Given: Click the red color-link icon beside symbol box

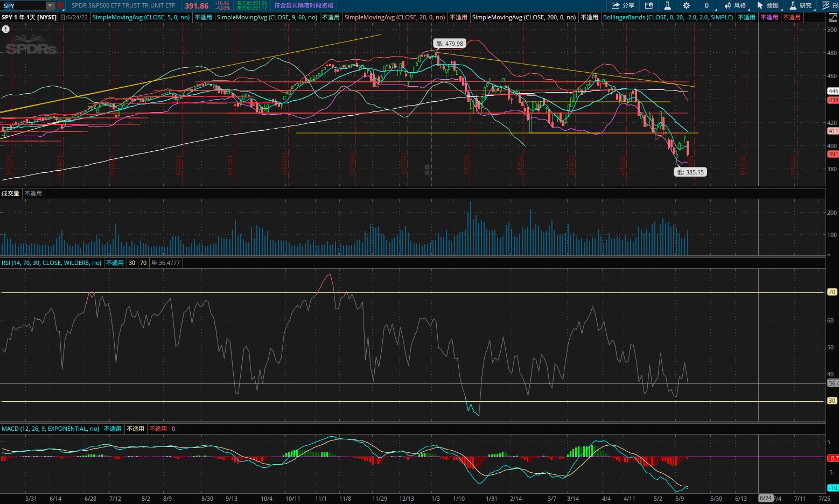Looking at the screenshot, I should click(60, 5).
